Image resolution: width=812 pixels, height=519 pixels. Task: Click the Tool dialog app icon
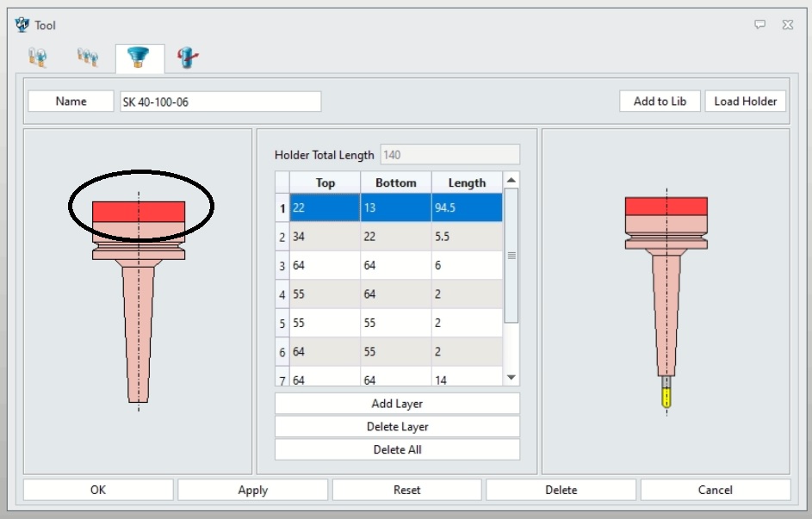22,25
